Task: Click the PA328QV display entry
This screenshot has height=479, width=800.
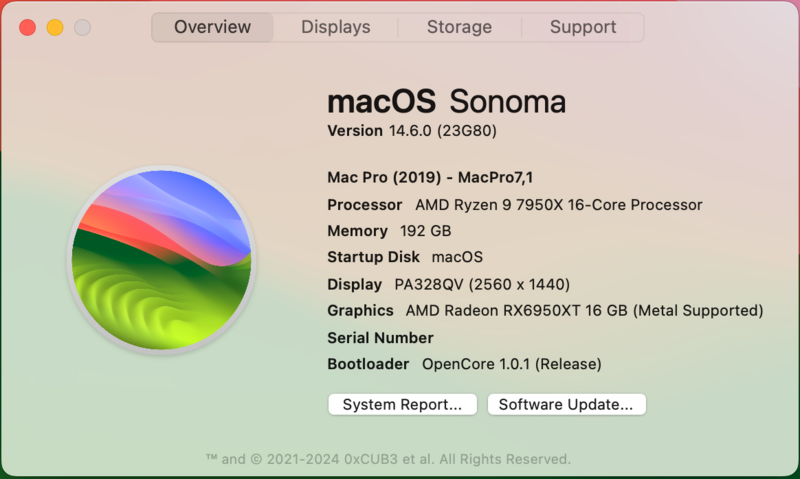Action: [x=482, y=284]
